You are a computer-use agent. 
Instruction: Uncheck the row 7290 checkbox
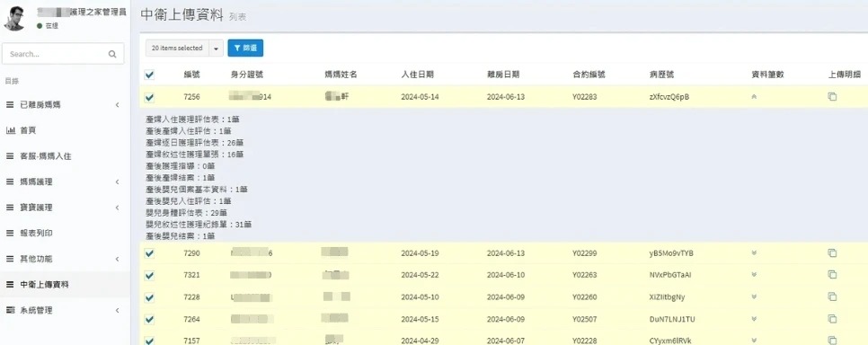pos(149,253)
